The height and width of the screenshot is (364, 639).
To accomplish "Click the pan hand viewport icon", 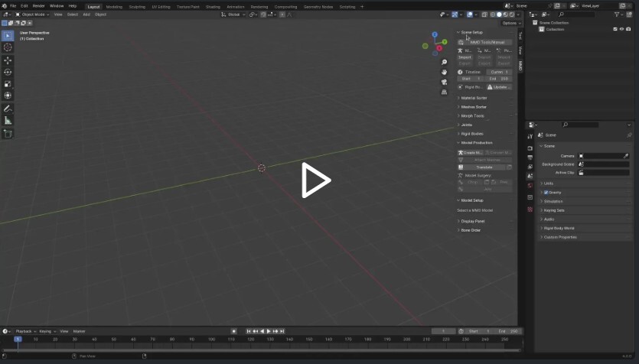I will [x=444, y=72].
